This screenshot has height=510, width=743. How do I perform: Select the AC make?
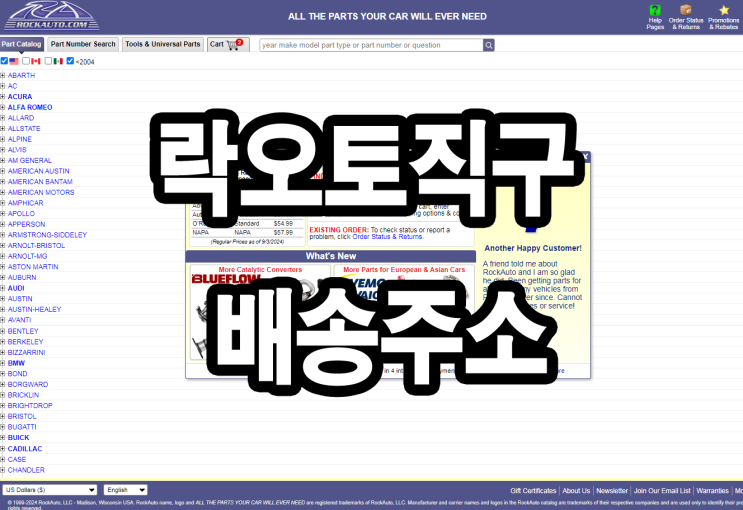12,86
